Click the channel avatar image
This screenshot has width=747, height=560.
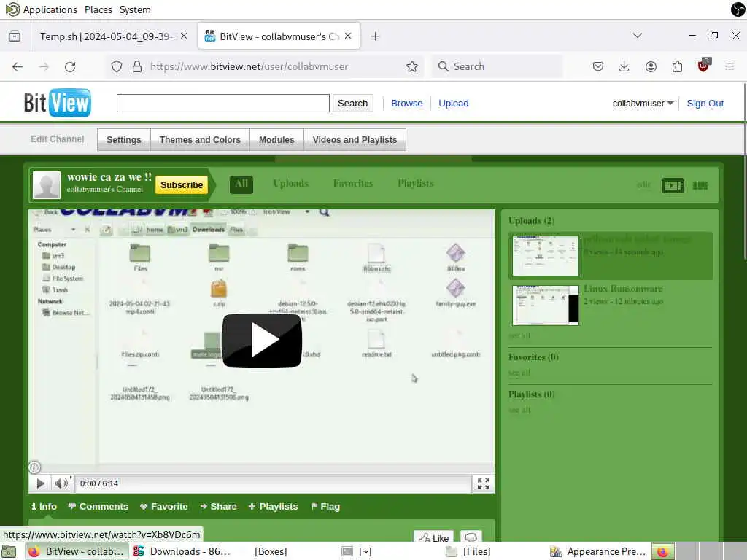[x=47, y=184]
